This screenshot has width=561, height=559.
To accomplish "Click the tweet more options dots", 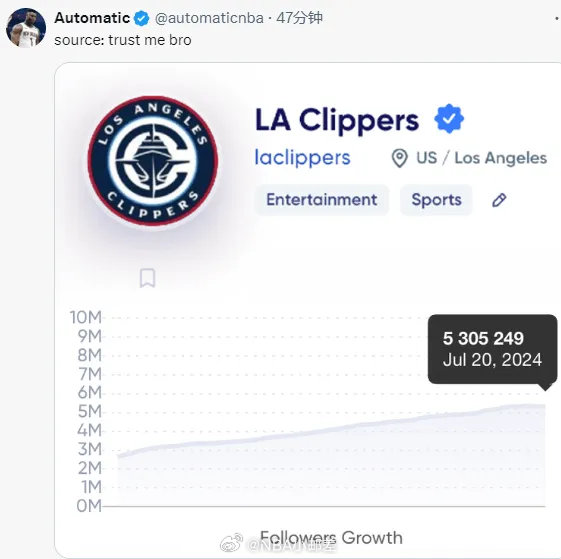I will click(x=557, y=18).
